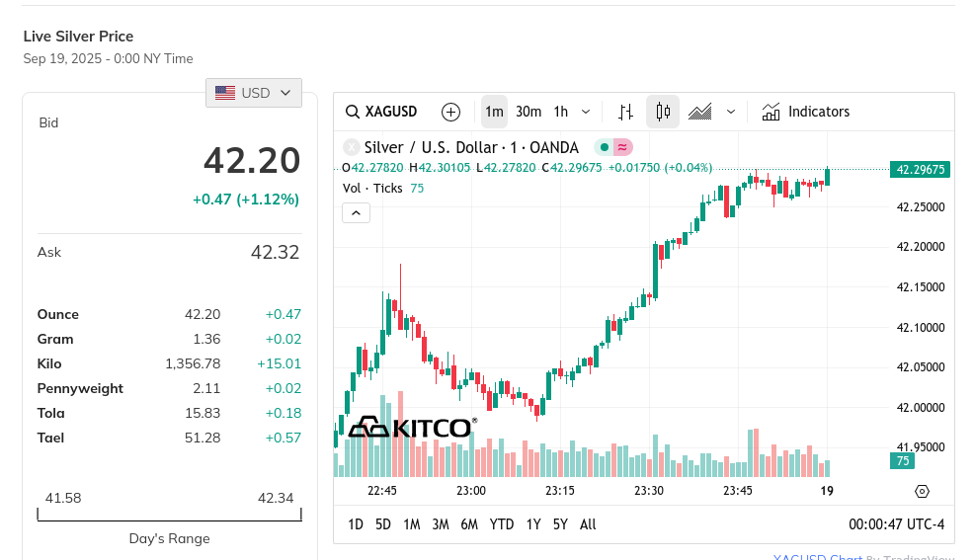The height and width of the screenshot is (560, 975).
Task: Click the 42.10000 price axis label
Action: pyautogui.click(x=921, y=328)
